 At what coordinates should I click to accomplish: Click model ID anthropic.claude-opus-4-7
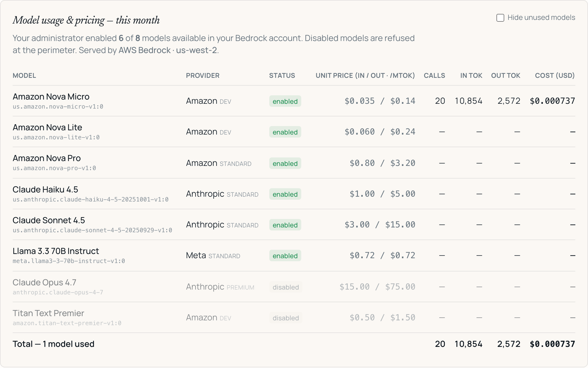[58, 292]
